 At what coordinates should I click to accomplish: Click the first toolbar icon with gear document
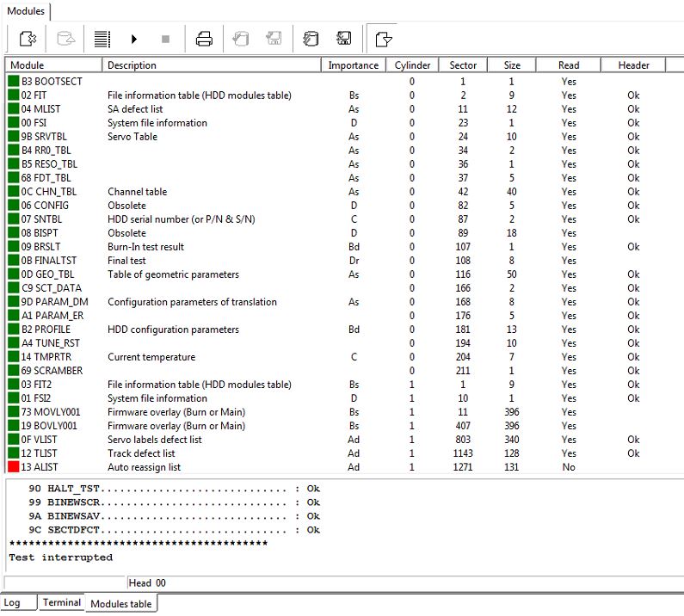point(26,39)
